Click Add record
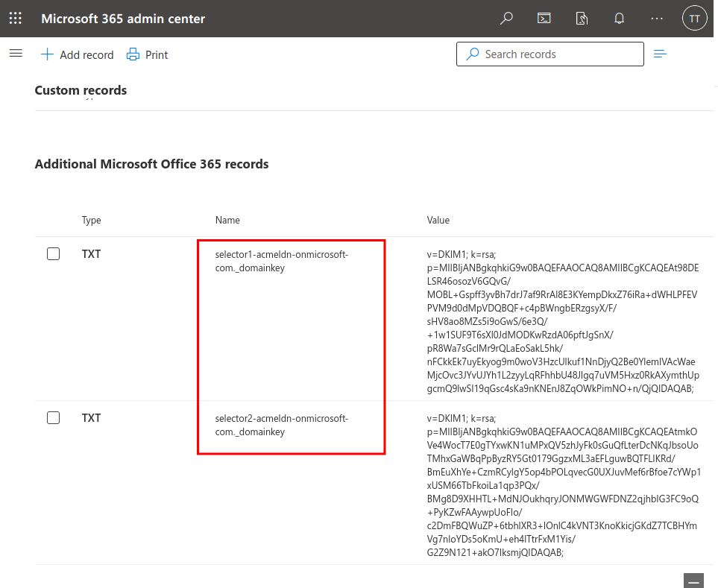 point(77,54)
